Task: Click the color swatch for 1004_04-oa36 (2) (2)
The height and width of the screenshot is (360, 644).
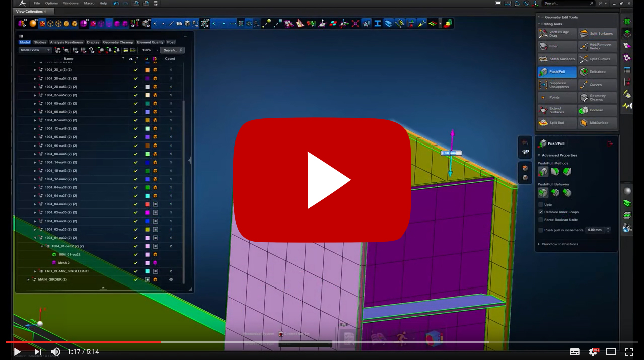Action: [147, 204]
